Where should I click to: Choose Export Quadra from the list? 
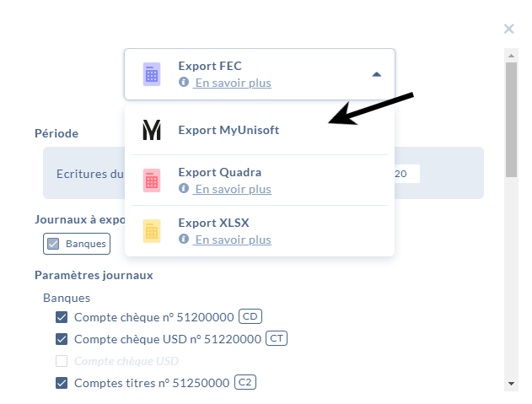click(x=219, y=172)
